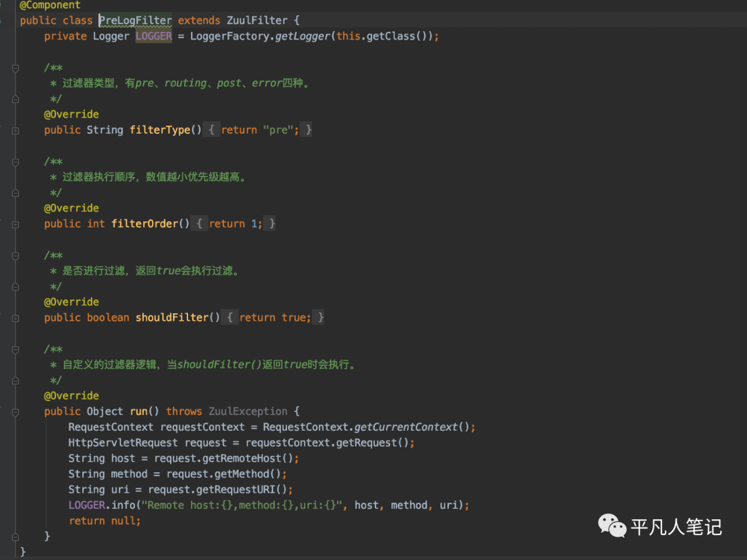Screen dimensions: 747x560
Task: Click the watermark text next to WeChat logo
Action: click(x=676, y=527)
